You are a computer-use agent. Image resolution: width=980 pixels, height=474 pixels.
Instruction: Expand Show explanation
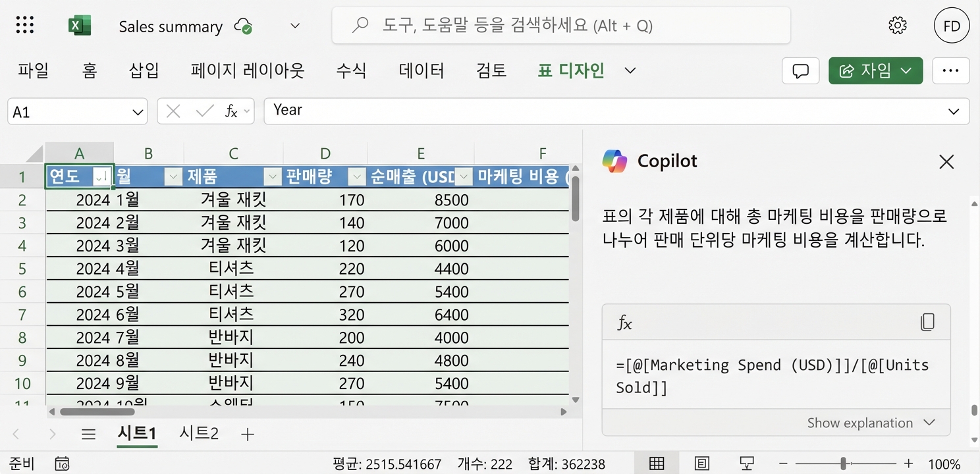[871, 423]
